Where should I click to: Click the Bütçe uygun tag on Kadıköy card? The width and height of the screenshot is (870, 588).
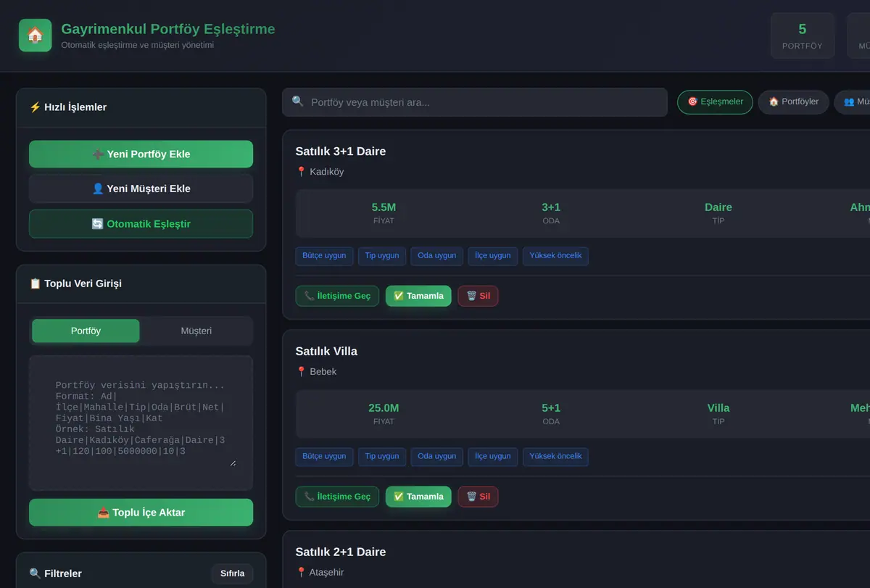324,256
